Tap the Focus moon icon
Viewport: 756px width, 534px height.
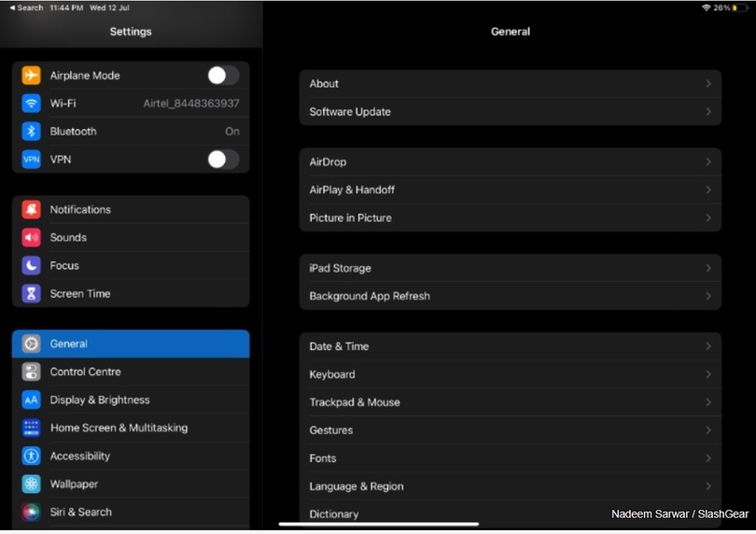32,265
